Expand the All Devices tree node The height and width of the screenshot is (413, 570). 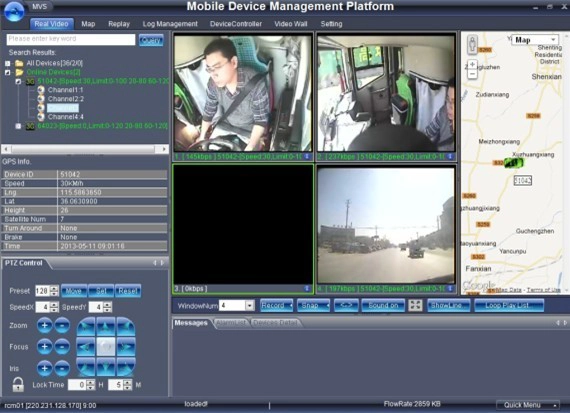pos(8,63)
